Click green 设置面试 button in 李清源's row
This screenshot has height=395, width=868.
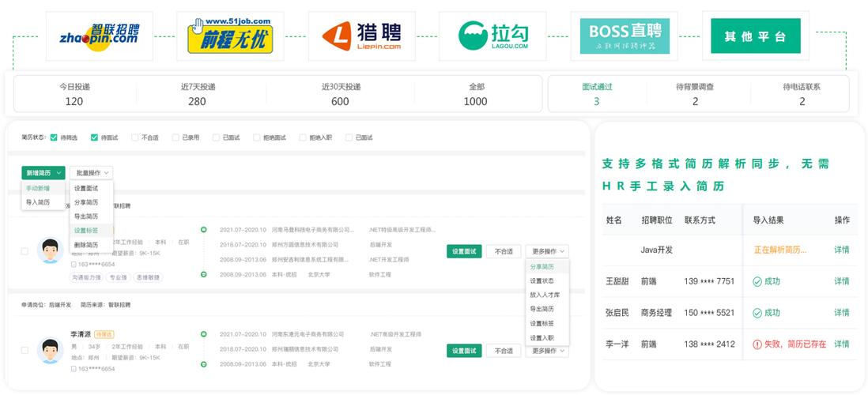tap(464, 351)
